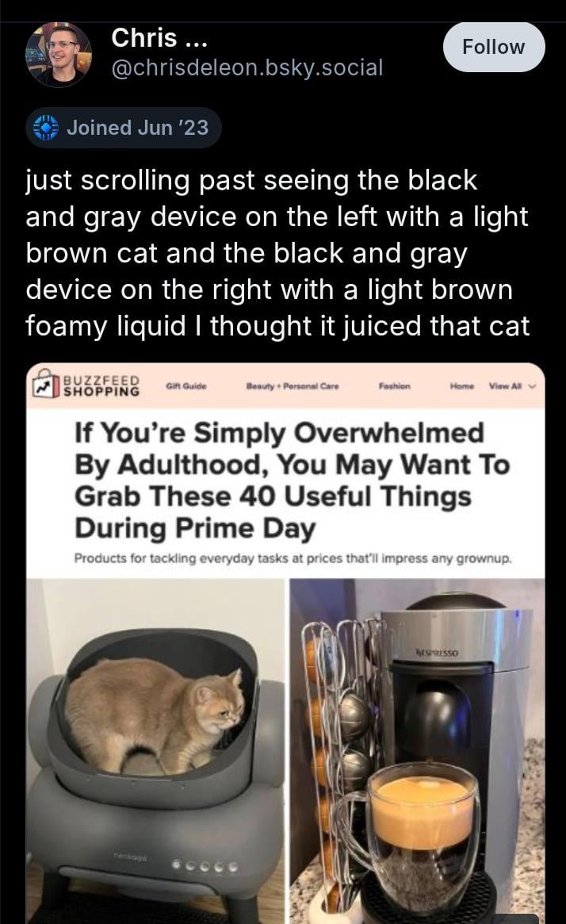Click the article subtitle about everyday tasks
The width and height of the screenshot is (566, 924).
click(x=293, y=558)
